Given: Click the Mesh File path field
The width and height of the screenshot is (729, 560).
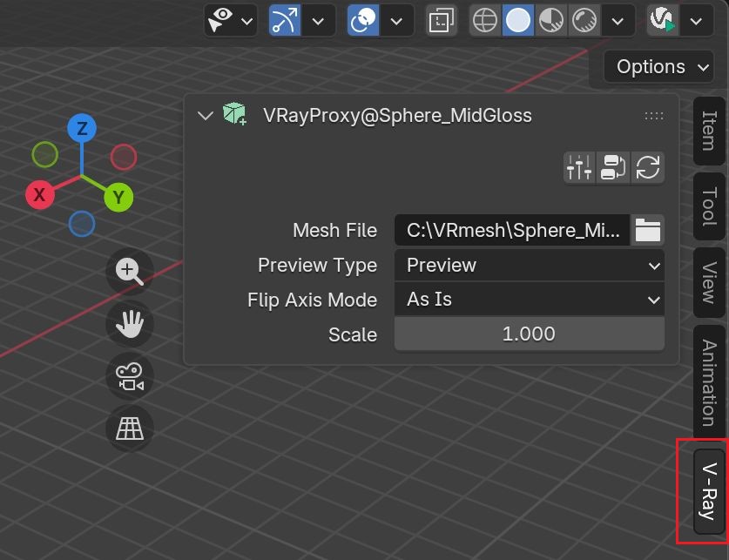Looking at the screenshot, I should (x=512, y=230).
